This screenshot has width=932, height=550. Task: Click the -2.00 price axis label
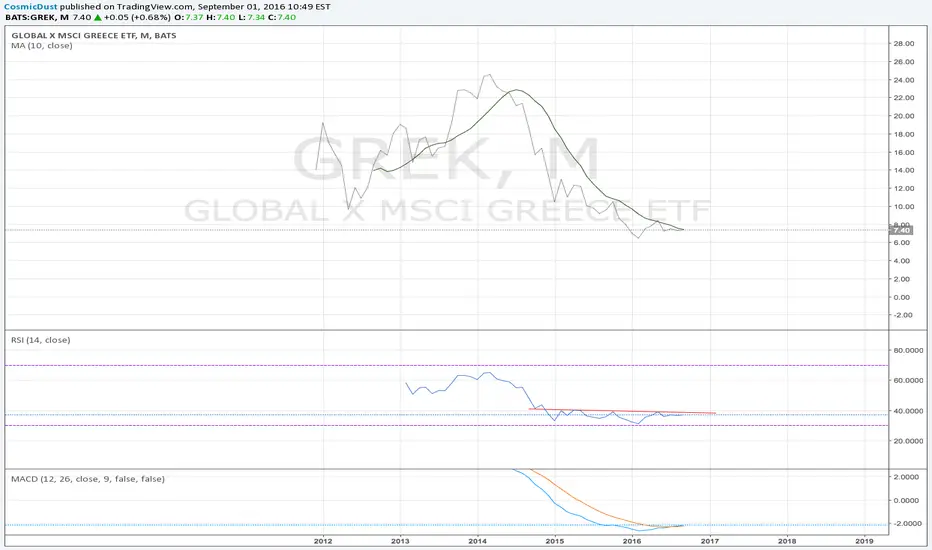902,315
